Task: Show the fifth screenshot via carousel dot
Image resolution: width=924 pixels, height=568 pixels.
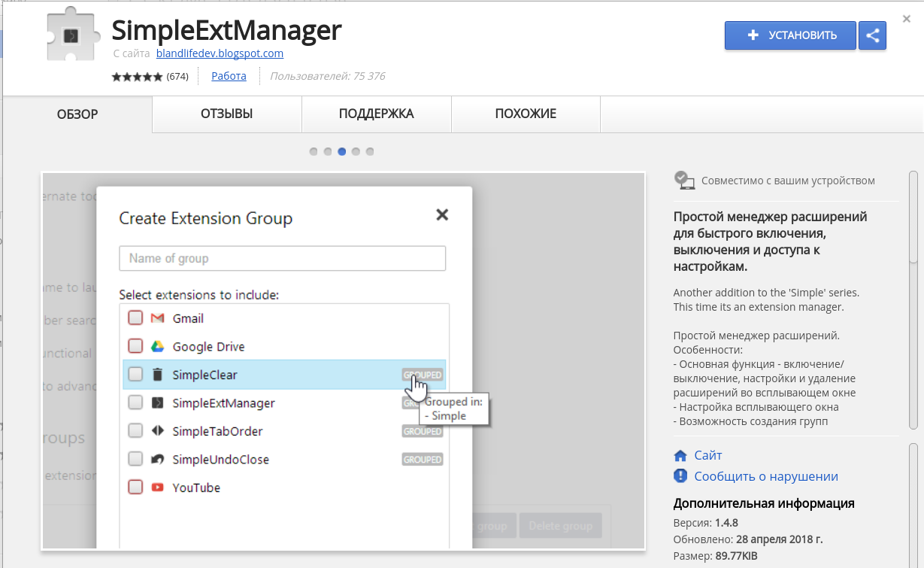Action: [370, 151]
